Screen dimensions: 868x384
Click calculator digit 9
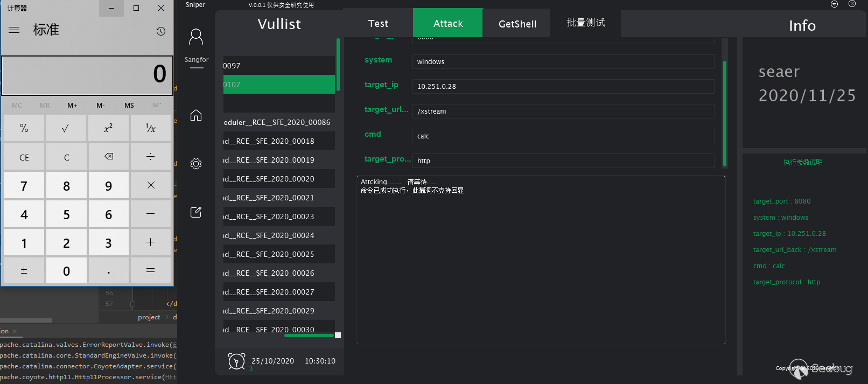point(108,185)
